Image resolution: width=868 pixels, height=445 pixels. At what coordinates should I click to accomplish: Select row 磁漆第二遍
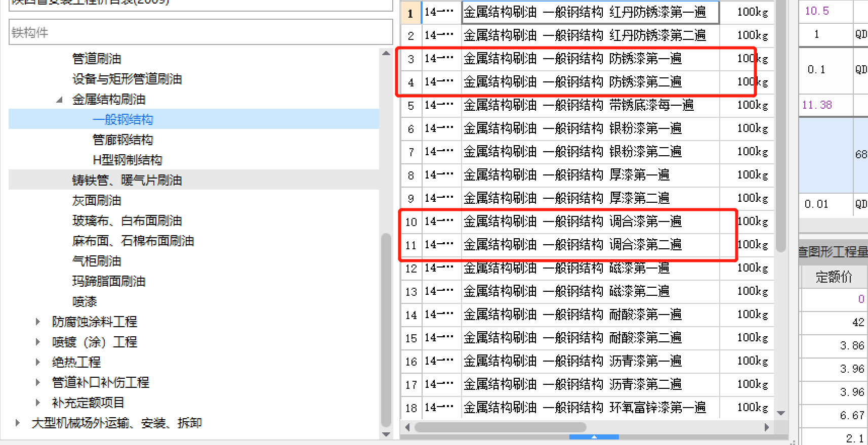click(587, 291)
